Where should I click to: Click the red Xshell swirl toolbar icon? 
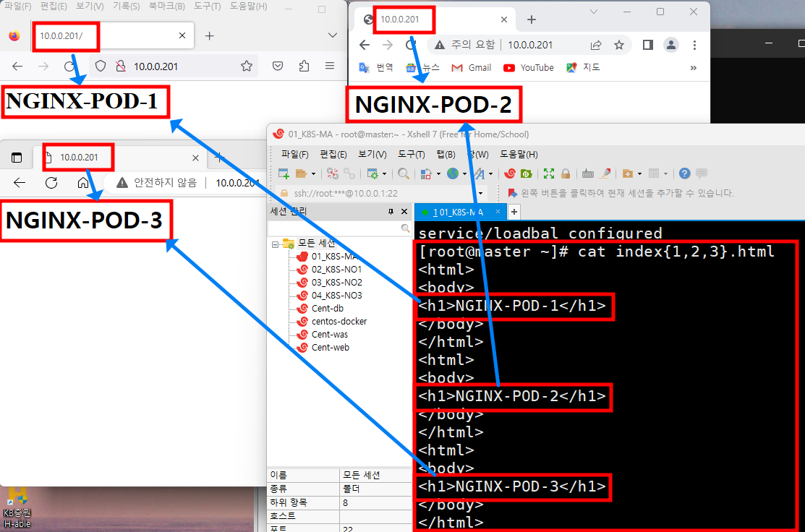(x=510, y=174)
